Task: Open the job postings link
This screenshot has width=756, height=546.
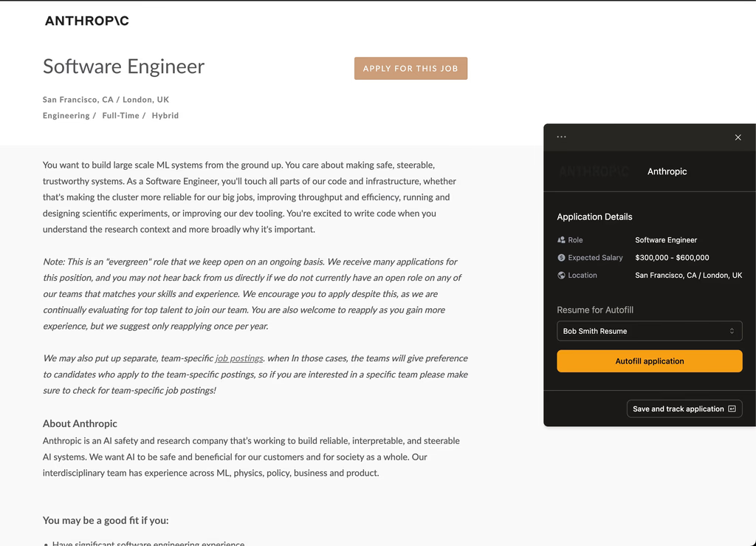Action: coord(239,358)
